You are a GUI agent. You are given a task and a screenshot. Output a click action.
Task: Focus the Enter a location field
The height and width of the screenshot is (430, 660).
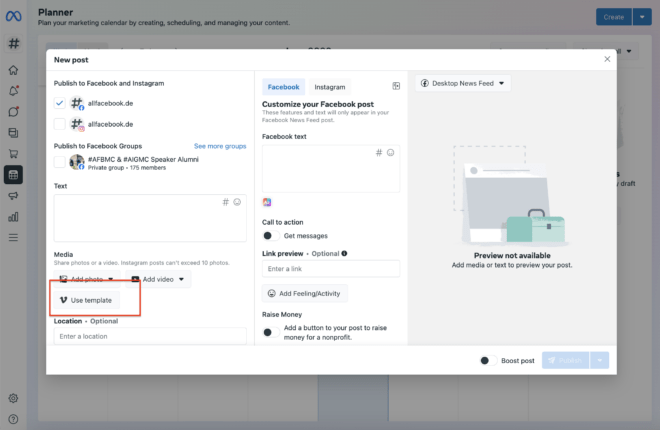pos(150,336)
